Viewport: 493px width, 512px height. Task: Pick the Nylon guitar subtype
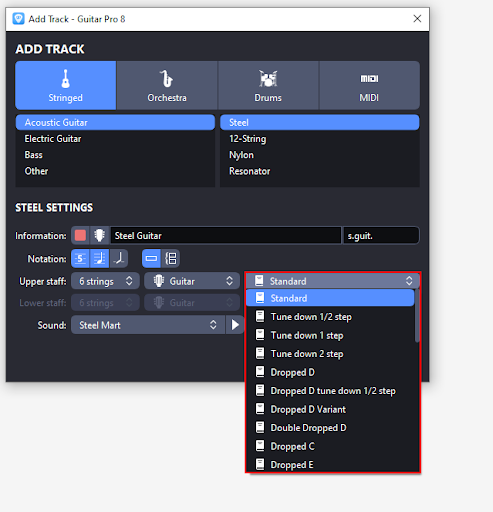[320, 155]
